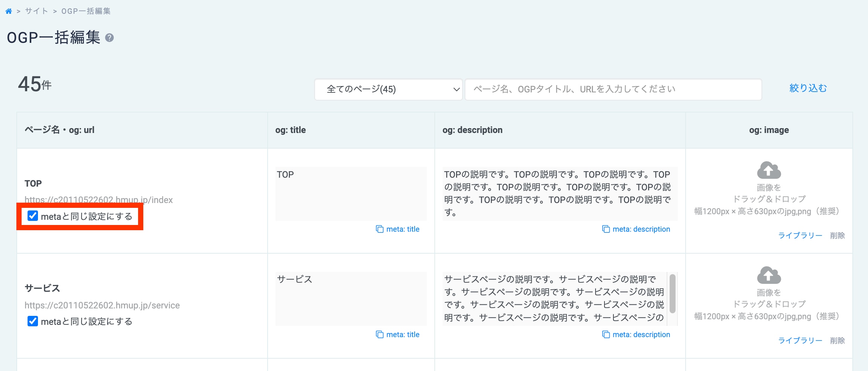
Task: Click the サービス og: title text field
Action: click(x=351, y=299)
